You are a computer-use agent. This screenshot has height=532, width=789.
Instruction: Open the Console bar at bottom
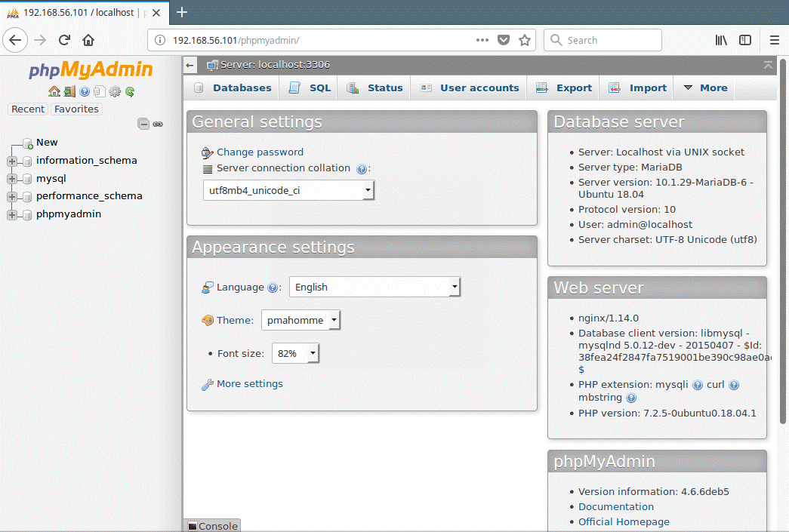212,526
